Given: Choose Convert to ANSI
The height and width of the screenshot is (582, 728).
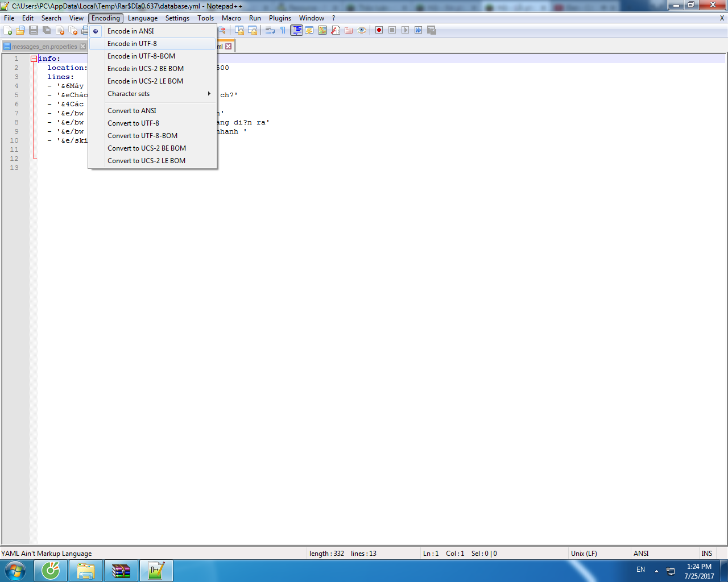Looking at the screenshot, I should pyautogui.click(x=153, y=111).
